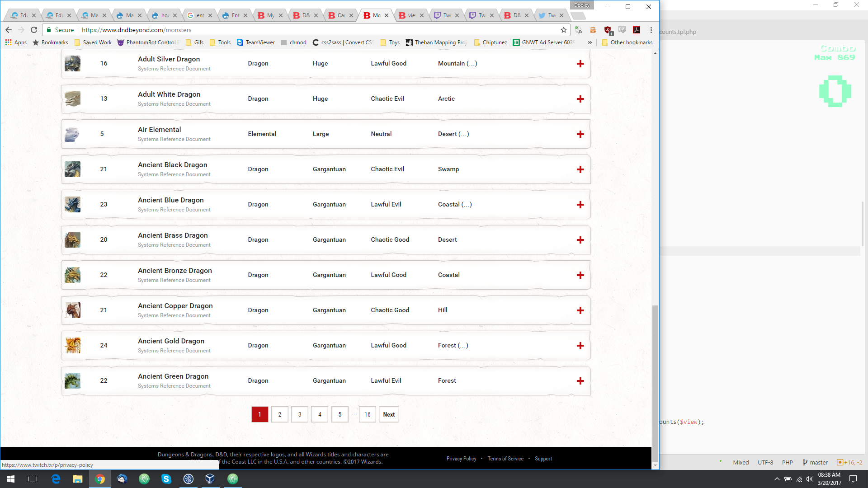The height and width of the screenshot is (488, 868).
Task: Go to results page 3
Action: coord(300,414)
